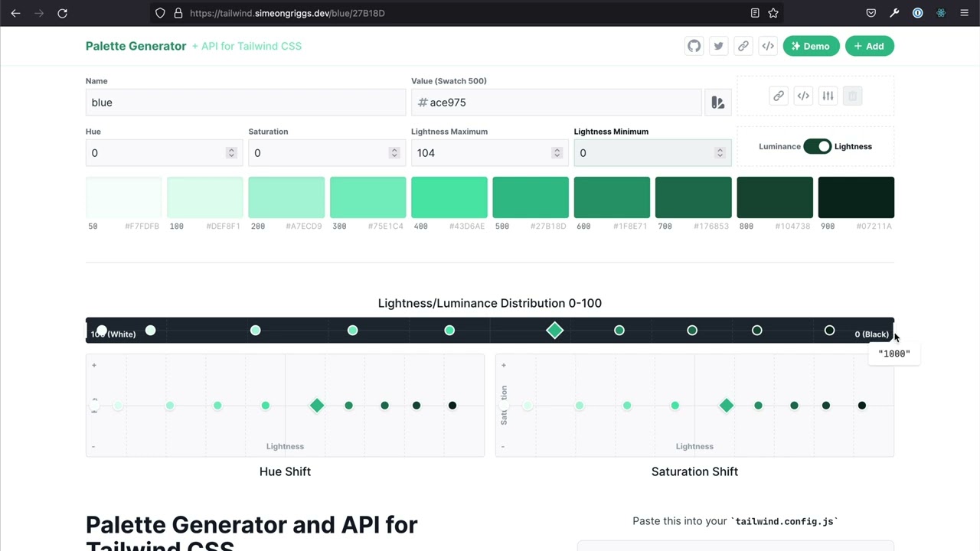Click the diamond marker on lightness distribution bar
The image size is (980, 551).
pyautogui.click(x=555, y=331)
